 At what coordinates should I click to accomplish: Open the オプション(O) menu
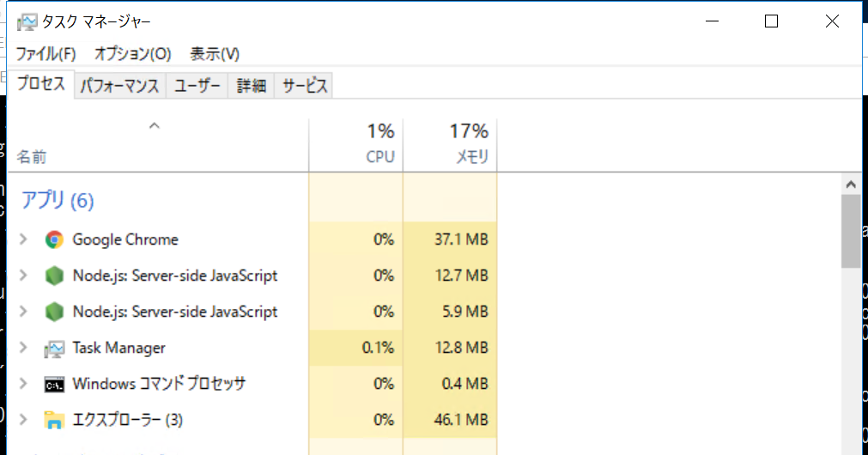pyautogui.click(x=133, y=54)
